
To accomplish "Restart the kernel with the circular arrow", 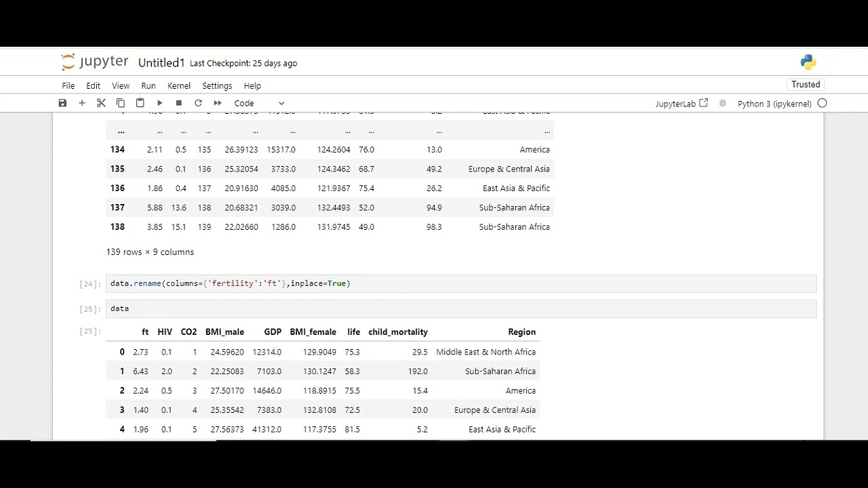I will [x=198, y=103].
